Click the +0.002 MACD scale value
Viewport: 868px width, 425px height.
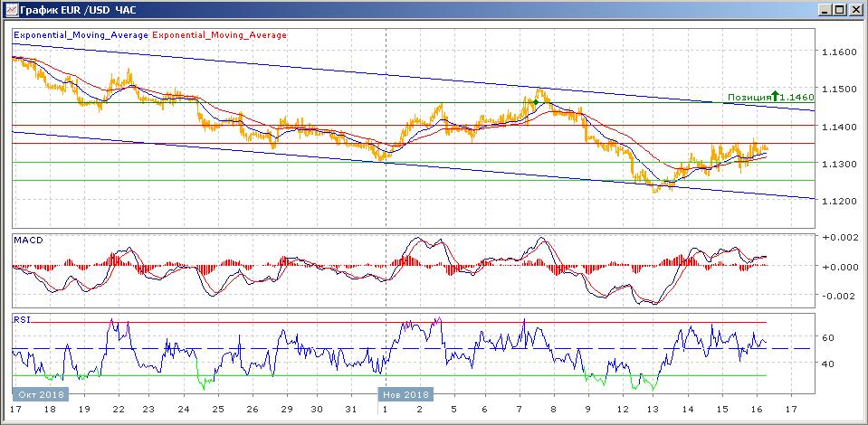tap(839, 237)
